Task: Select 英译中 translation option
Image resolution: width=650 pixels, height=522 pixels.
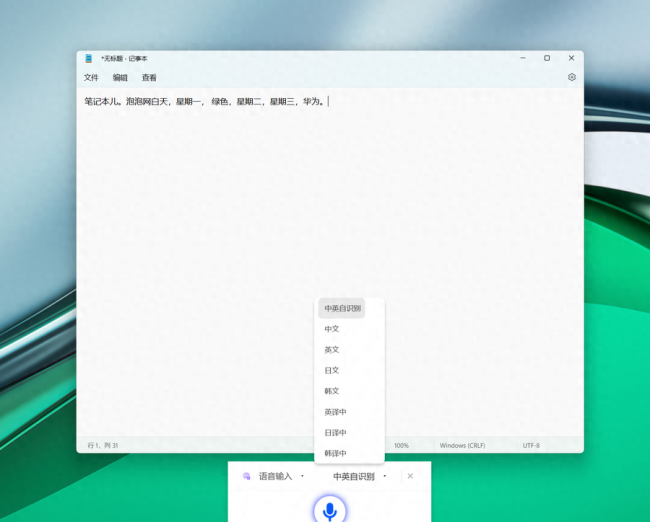Action: (335, 412)
